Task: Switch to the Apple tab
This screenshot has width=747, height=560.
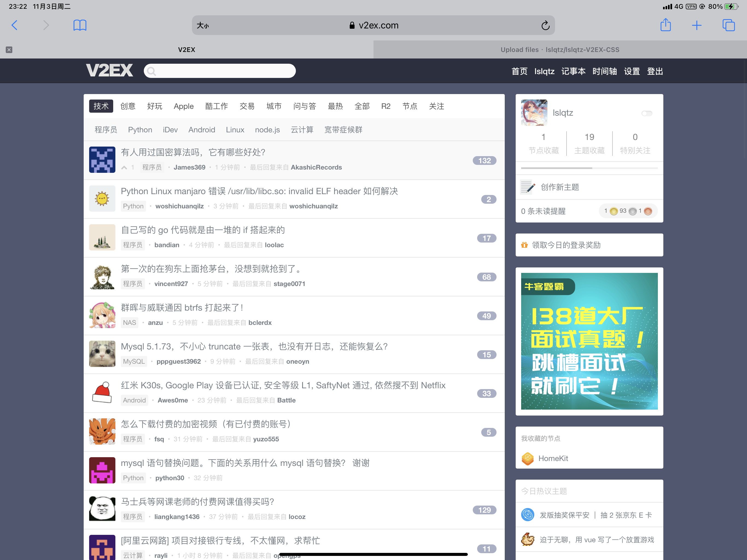Action: tap(183, 106)
